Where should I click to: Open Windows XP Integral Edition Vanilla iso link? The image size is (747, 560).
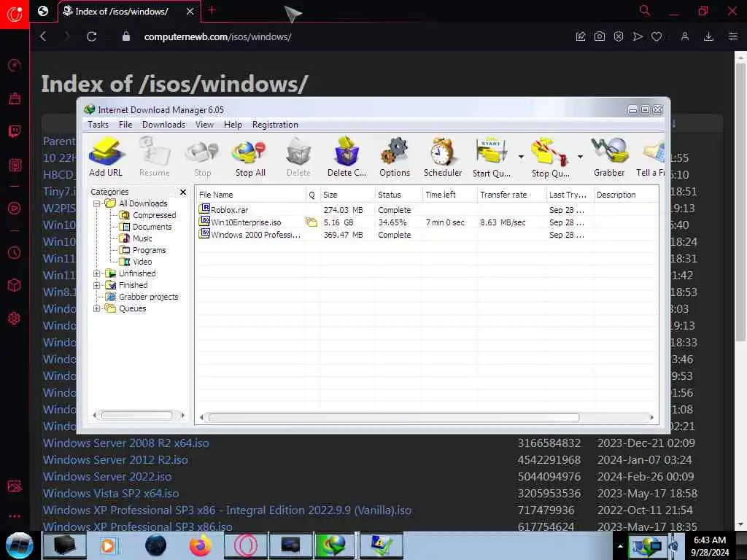(x=228, y=510)
